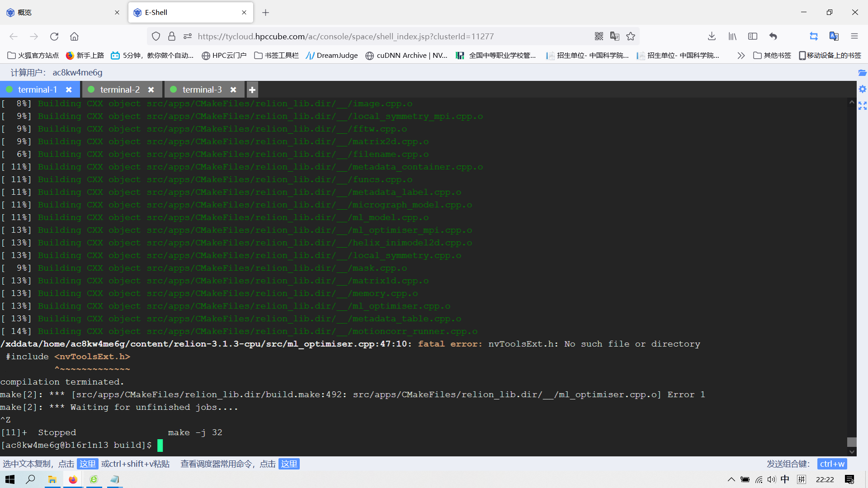
Task: Open the file folder icon beside user info
Action: click(862, 73)
